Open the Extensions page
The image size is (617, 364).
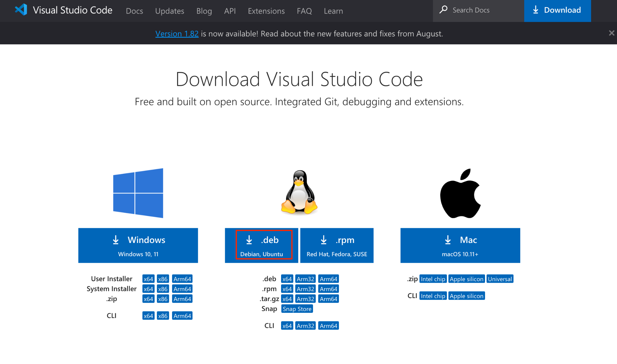(266, 11)
